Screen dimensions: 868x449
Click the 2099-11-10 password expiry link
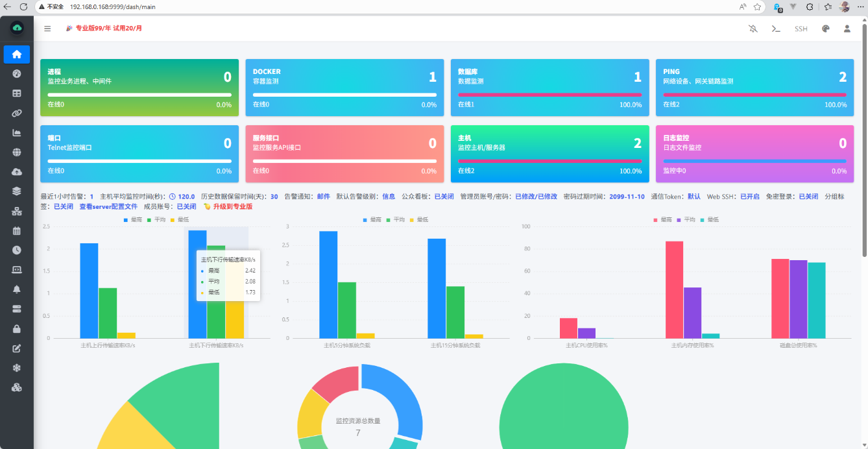627,196
